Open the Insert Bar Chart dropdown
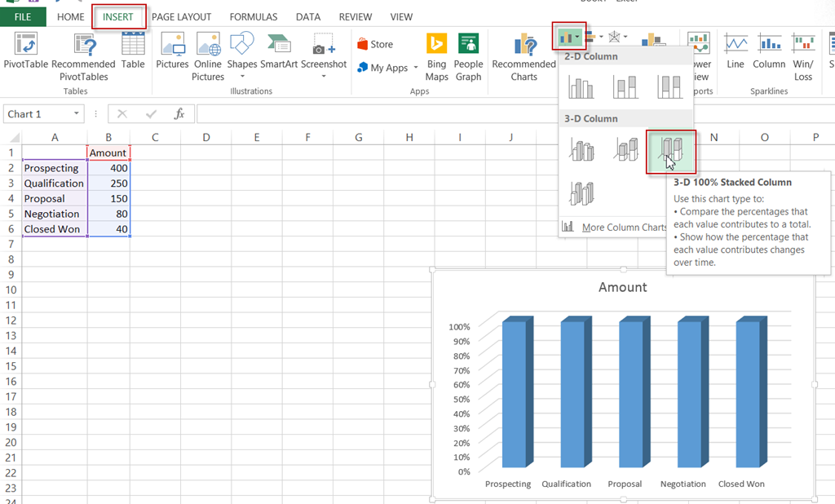This screenshot has height=504, width=835. coord(594,37)
